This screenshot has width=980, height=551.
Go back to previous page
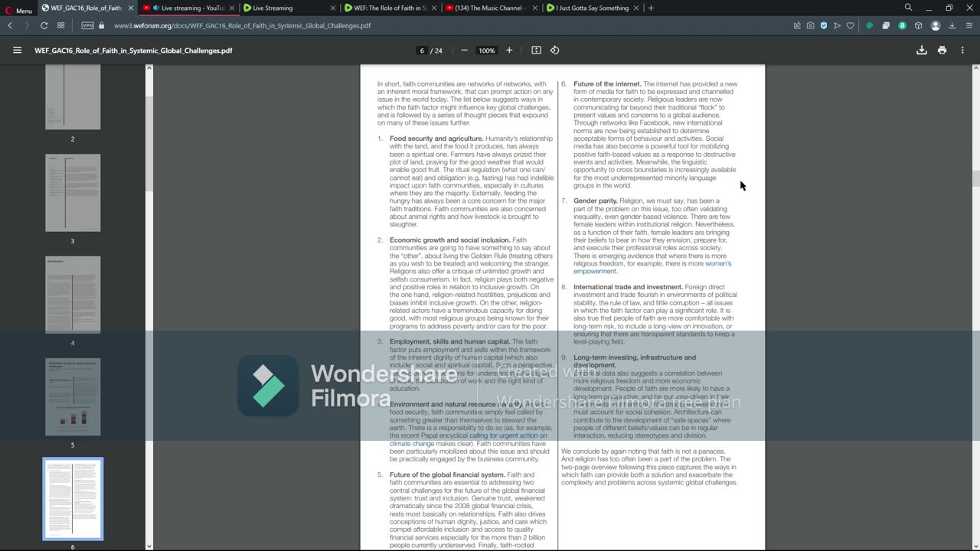click(10, 25)
